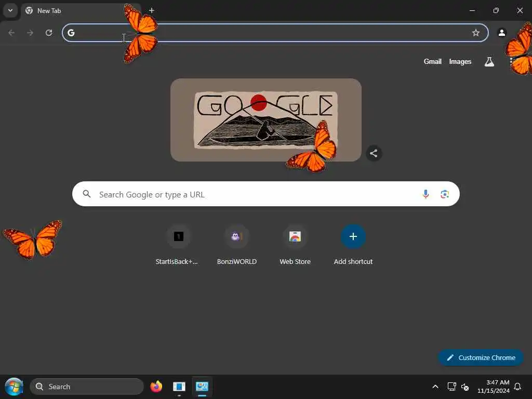Open the blue window app on taskbar
This screenshot has height=399, width=532.
pos(179,387)
